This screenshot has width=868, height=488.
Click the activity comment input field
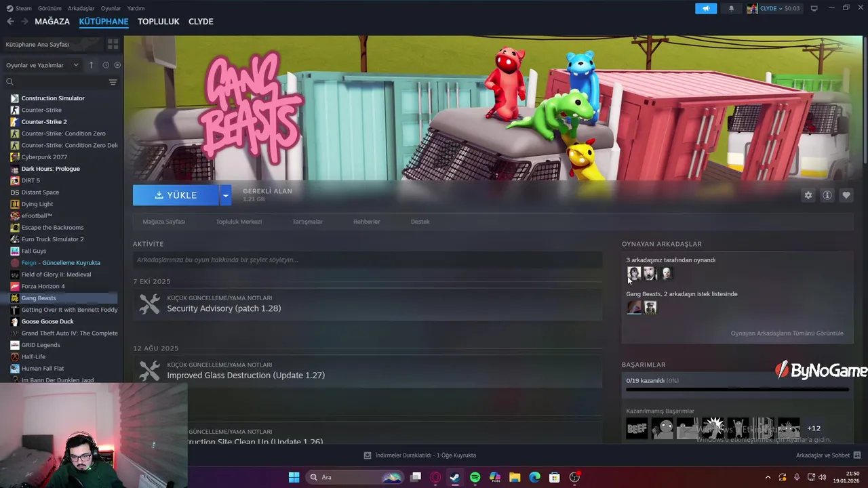tap(368, 260)
